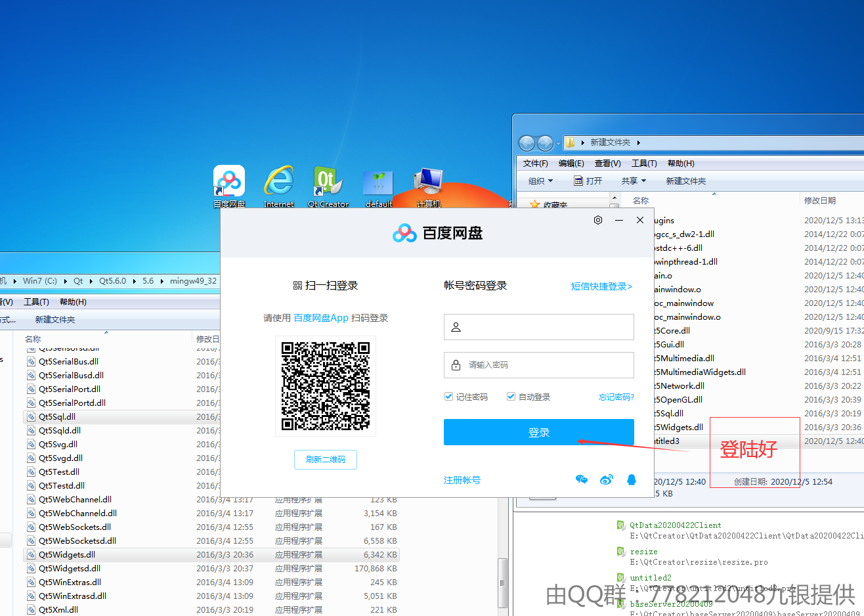Click the QtData20200422Client project icon in Qt Creator
Screen dimensions: 864x616
[620, 525]
